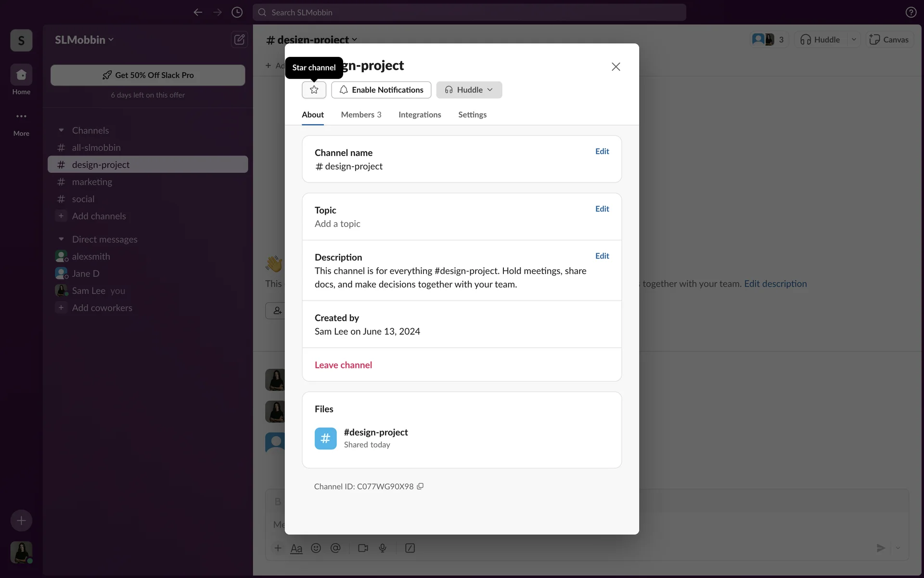The image size is (924, 578).
Task: Toggle text formatting Aa button
Action: tap(296, 548)
